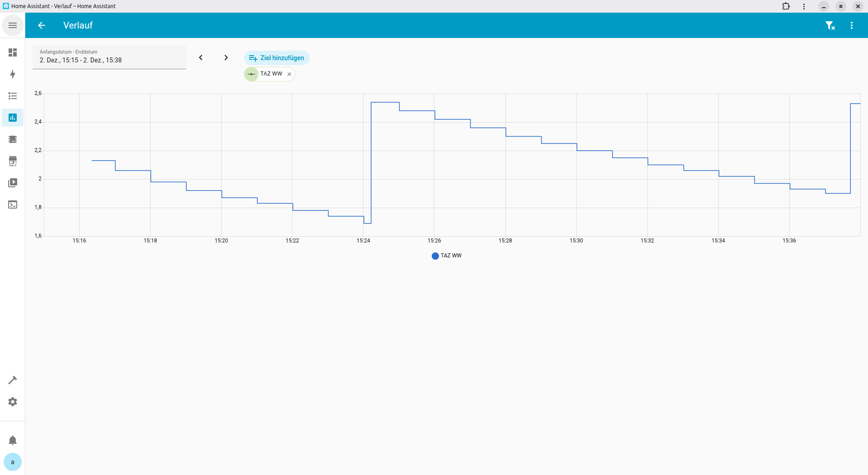The image size is (868, 475).
Task: Click the 1,8 y-axis label
Action: coord(38,207)
